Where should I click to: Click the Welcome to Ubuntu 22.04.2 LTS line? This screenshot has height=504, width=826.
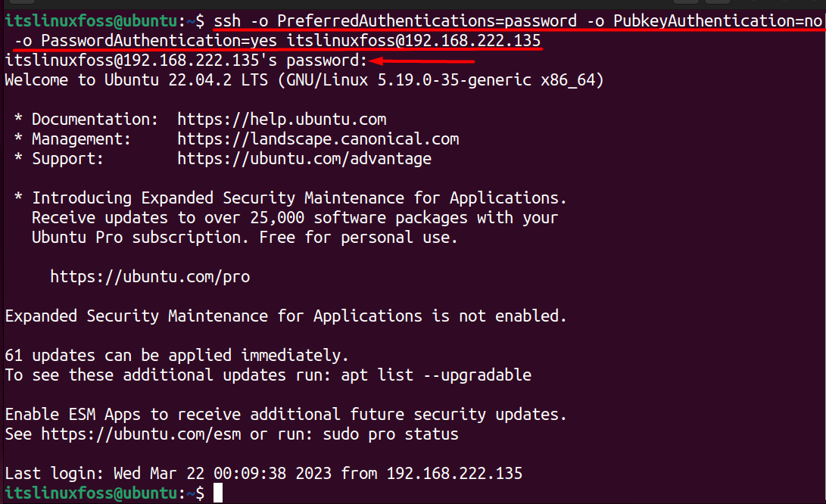tap(304, 80)
